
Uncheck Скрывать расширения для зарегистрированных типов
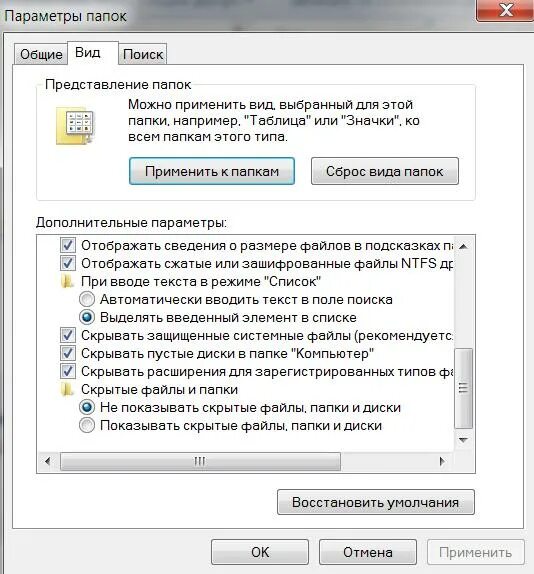[x=68, y=371]
